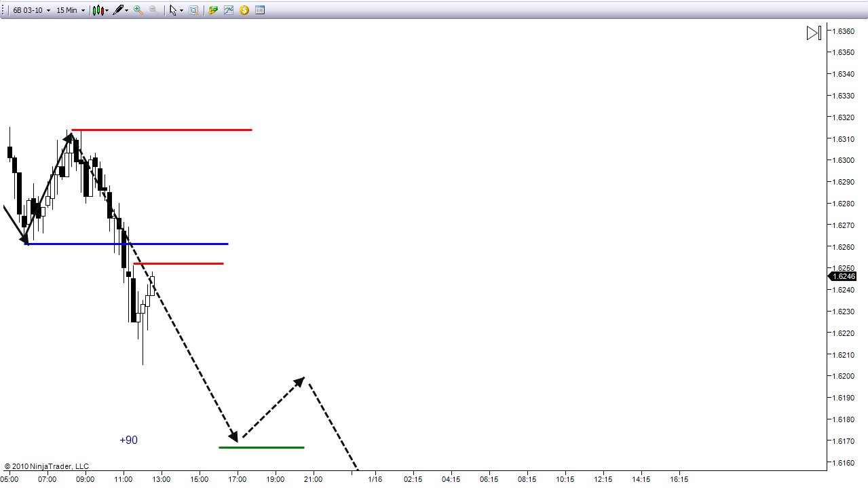Open the 15 Min interval dropdown
This screenshot has width=868, height=488.
(71, 10)
